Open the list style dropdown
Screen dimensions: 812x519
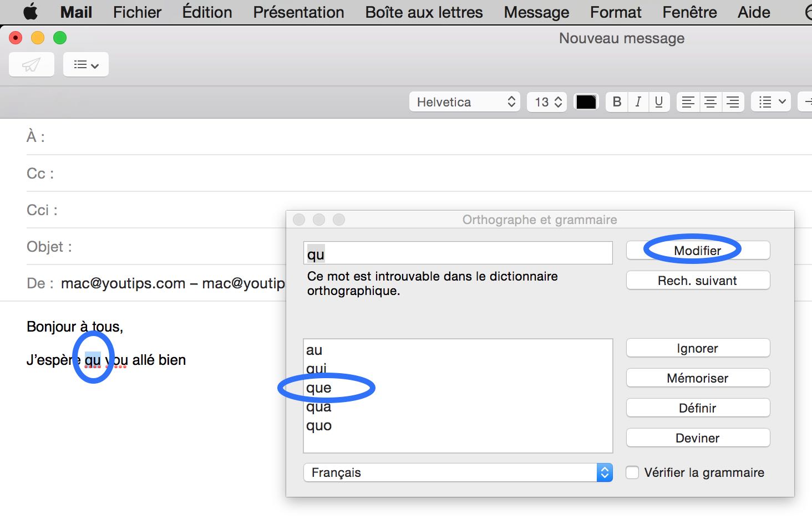771,102
